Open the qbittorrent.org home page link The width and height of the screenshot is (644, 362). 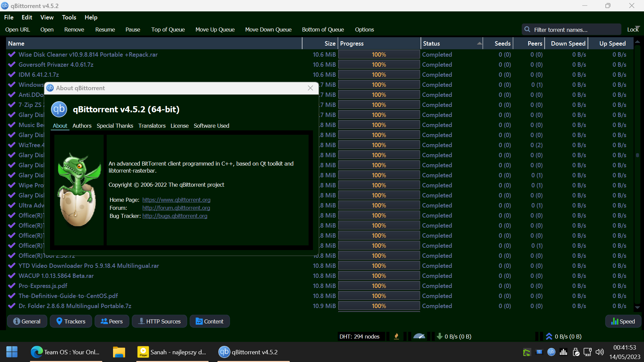(x=176, y=200)
